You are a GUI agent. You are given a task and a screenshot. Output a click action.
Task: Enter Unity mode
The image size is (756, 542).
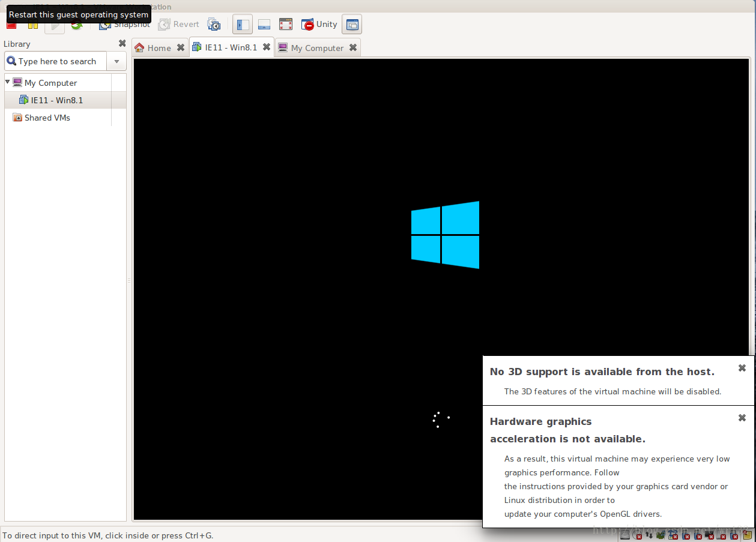(319, 24)
